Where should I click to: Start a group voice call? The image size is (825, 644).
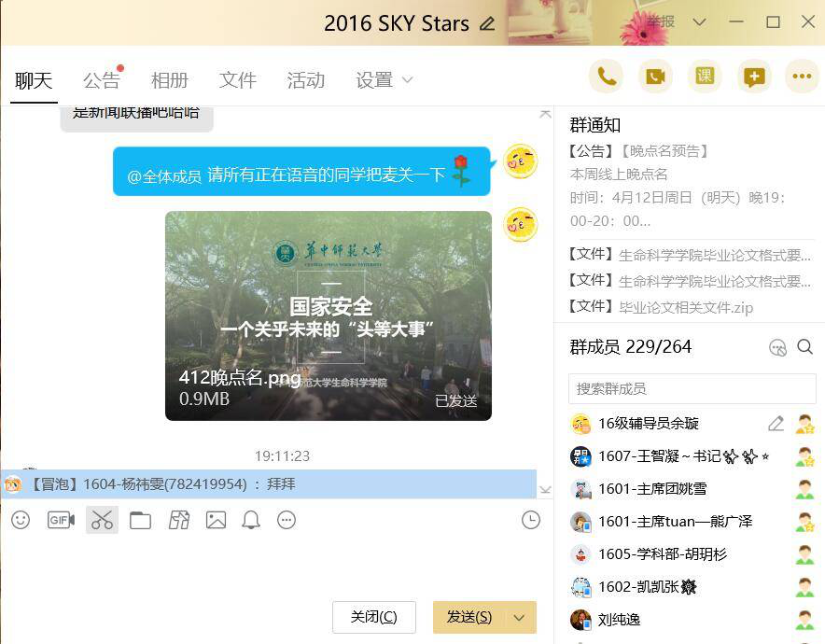607,77
